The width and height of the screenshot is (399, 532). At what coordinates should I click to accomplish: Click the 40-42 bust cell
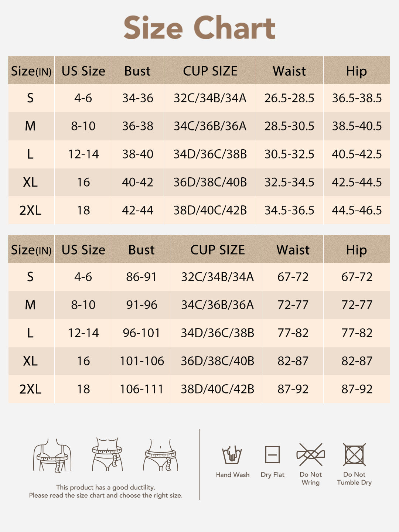coord(138,183)
